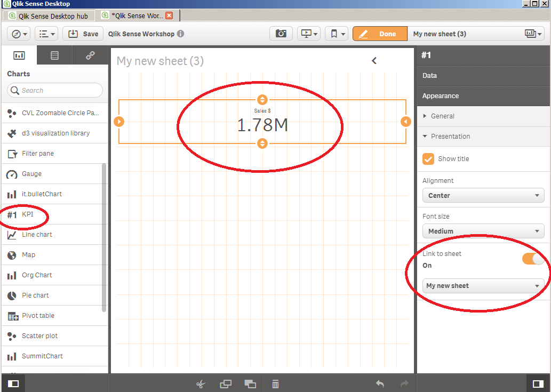
Task: Switch to the Fields assets tab
Action: click(54, 55)
